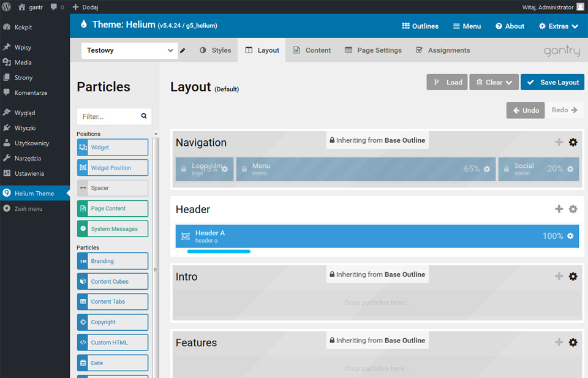
Task: Open Features section settings gear
Action: pos(573,342)
